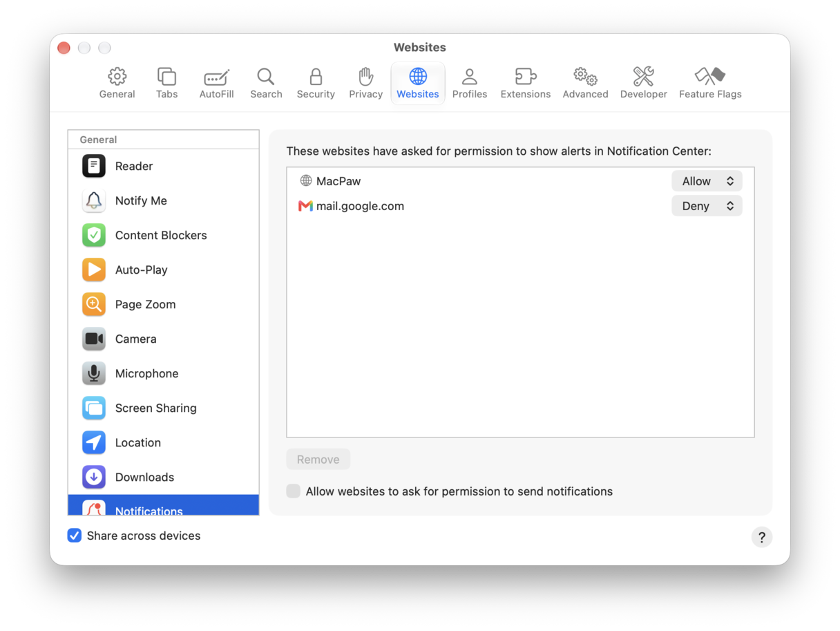Open the Developer tools tab
The width and height of the screenshot is (840, 631).
[643, 84]
